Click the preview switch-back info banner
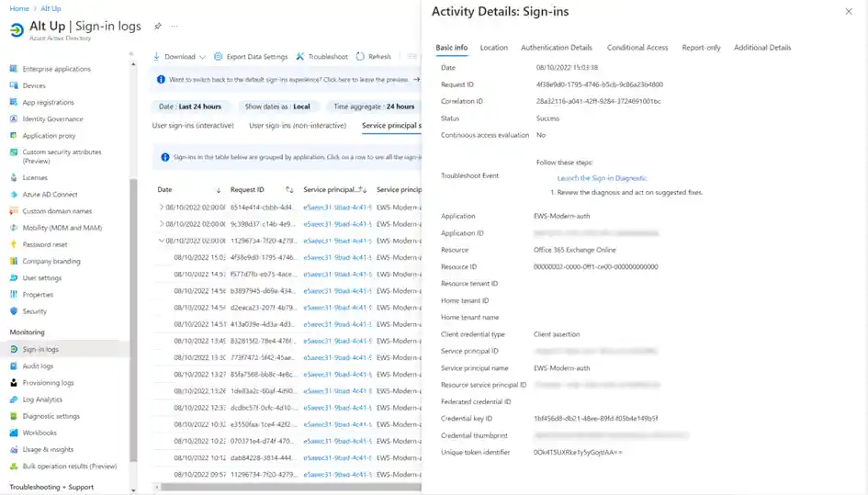This screenshot has width=868, height=495. (286, 80)
